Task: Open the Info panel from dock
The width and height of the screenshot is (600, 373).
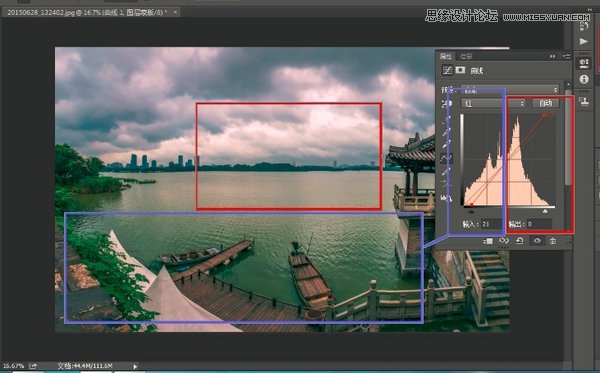Action: pyautogui.click(x=584, y=79)
